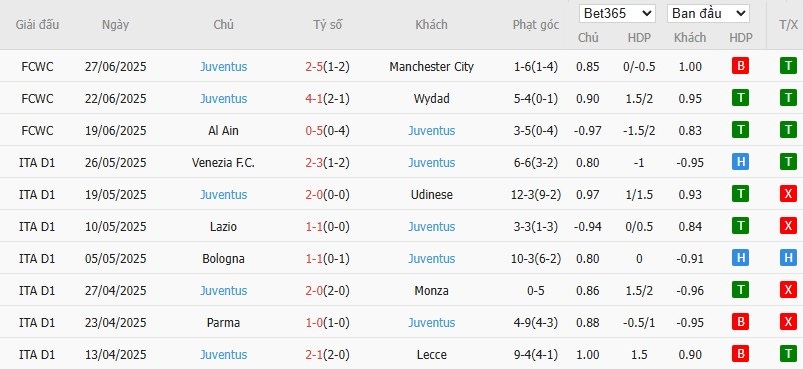Open Juventus link in 27/06/2025 row
Screen dimensions: 803x369
[223, 67]
